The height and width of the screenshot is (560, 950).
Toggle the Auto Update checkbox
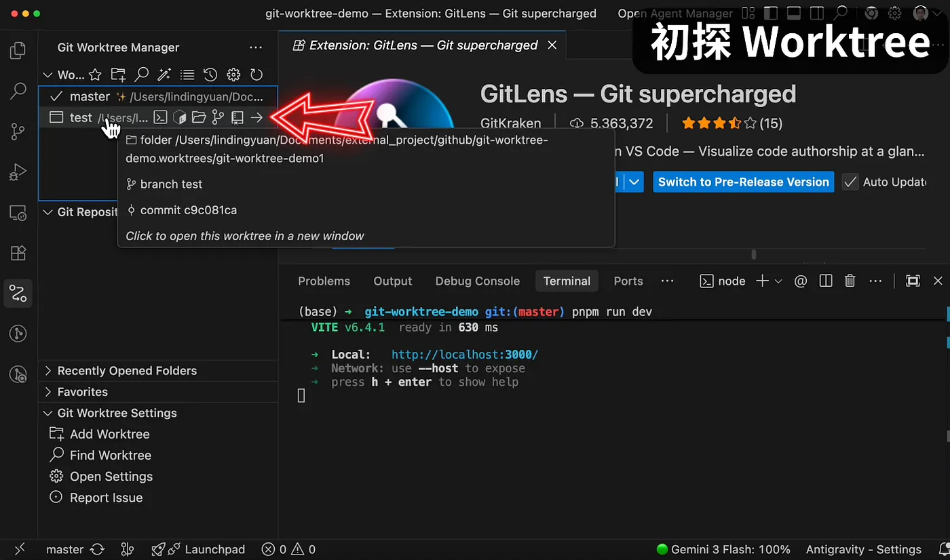click(x=850, y=182)
